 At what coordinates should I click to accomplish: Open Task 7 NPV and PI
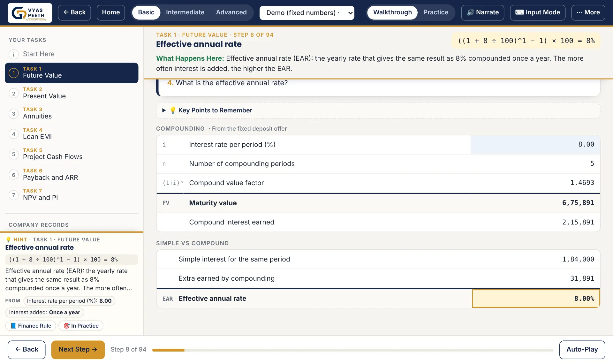(x=72, y=195)
